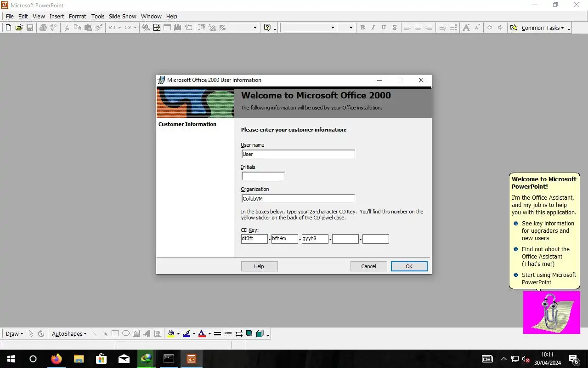Click the Print icon in the toolbar
The image size is (588, 368).
coord(43,28)
